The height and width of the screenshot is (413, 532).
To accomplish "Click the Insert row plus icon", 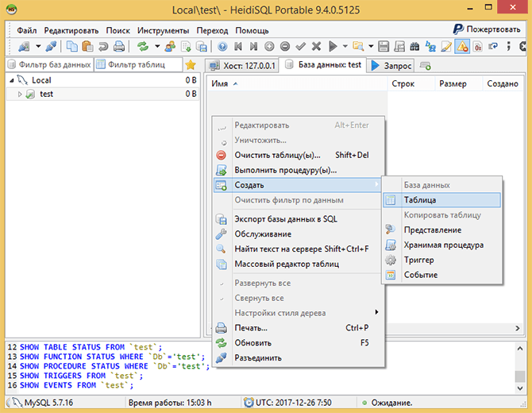I will (269, 46).
